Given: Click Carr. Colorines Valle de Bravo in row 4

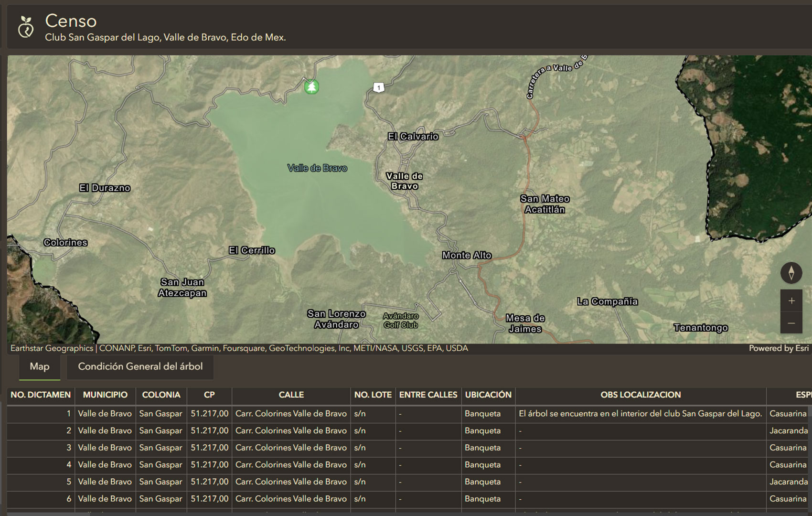Looking at the screenshot, I should [x=291, y=465].
